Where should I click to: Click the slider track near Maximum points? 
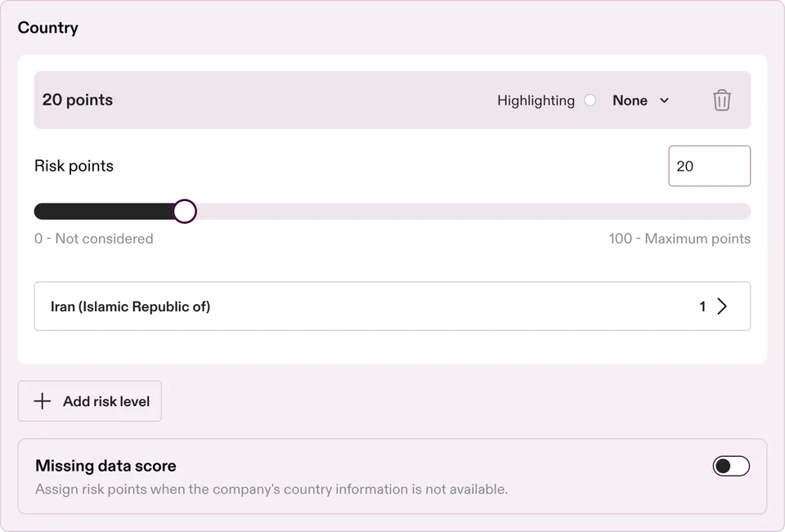pos(721,211)
